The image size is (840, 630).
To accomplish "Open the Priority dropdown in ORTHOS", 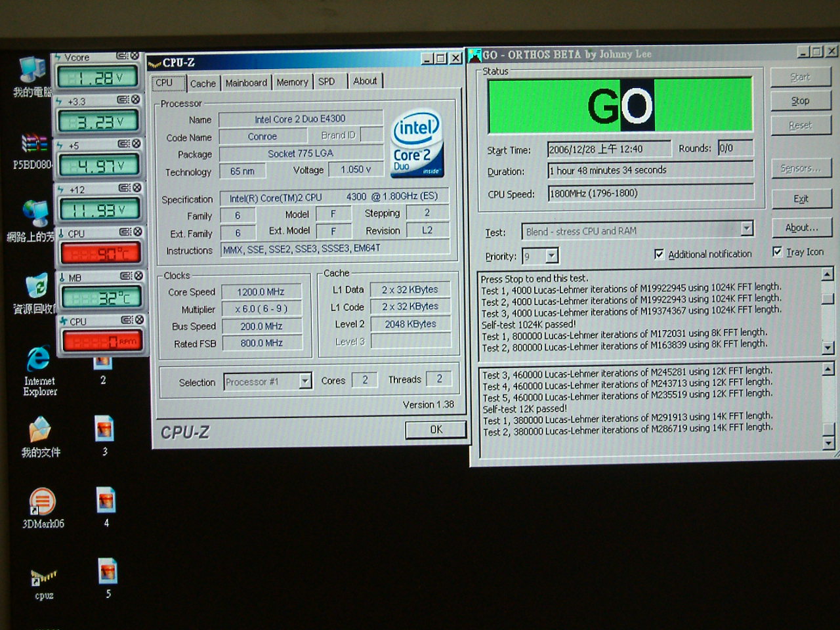I will (x=552, y=255).
